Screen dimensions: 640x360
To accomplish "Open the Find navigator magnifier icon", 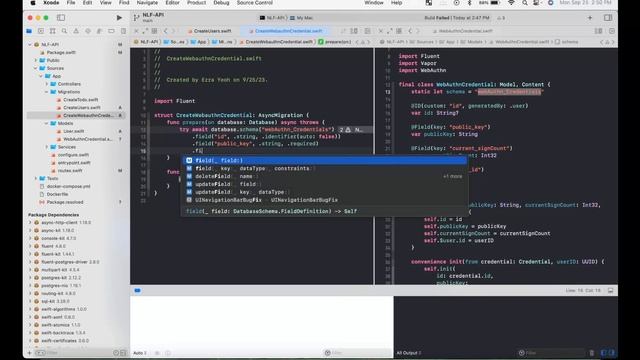I will (x=64, y=31).
